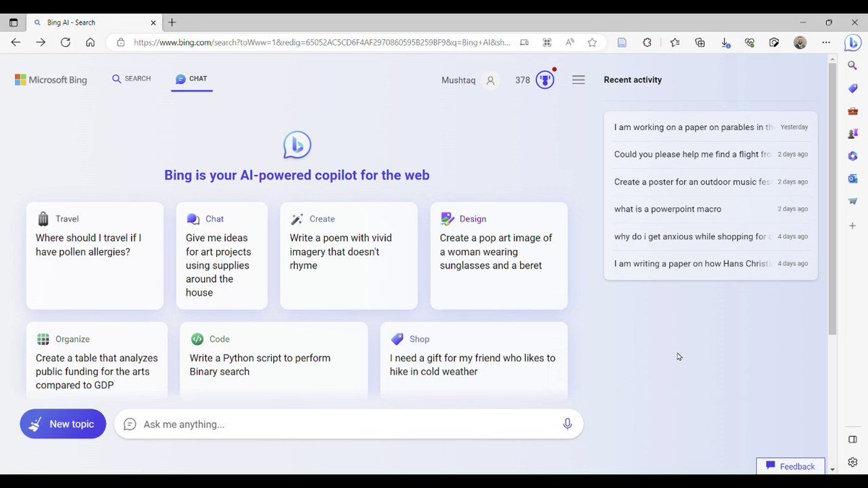Open the sidebar Search icon
Viewport: 868px width, 488px height.
(853, 66)
